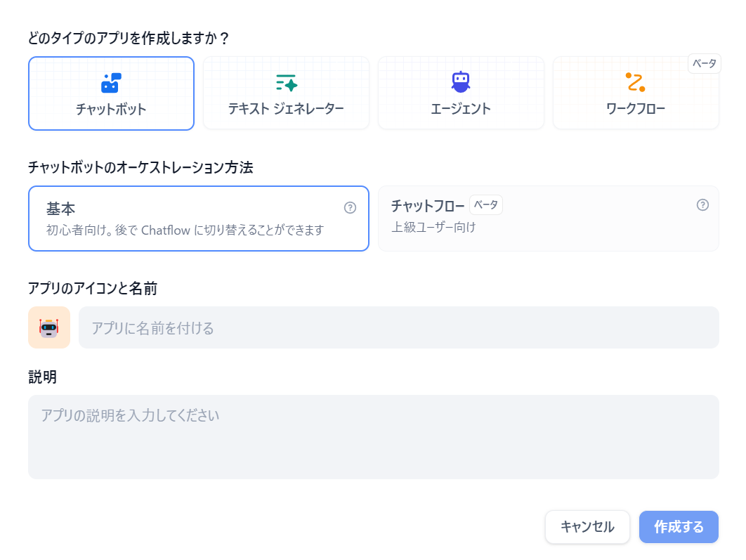Click the orange ワークフロー path icon
Viewport: 746px width, 560px height.
click(635, 81)
